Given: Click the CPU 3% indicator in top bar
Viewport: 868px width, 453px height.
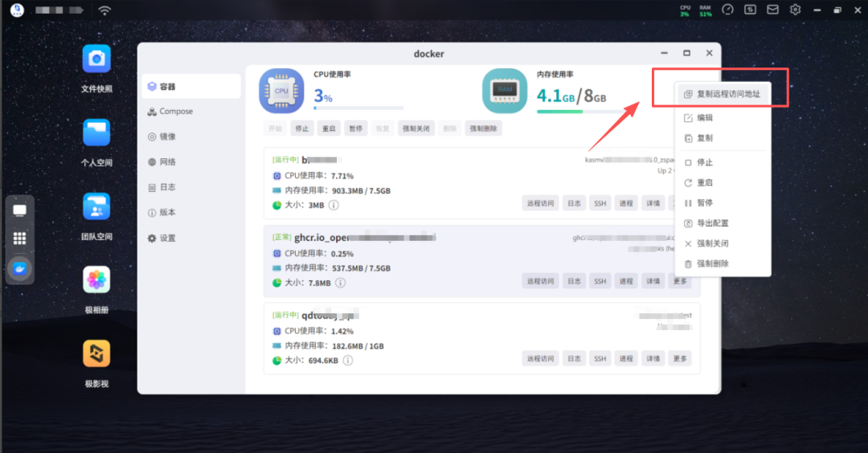Looking at the screenshot, I should coord(686,10).
